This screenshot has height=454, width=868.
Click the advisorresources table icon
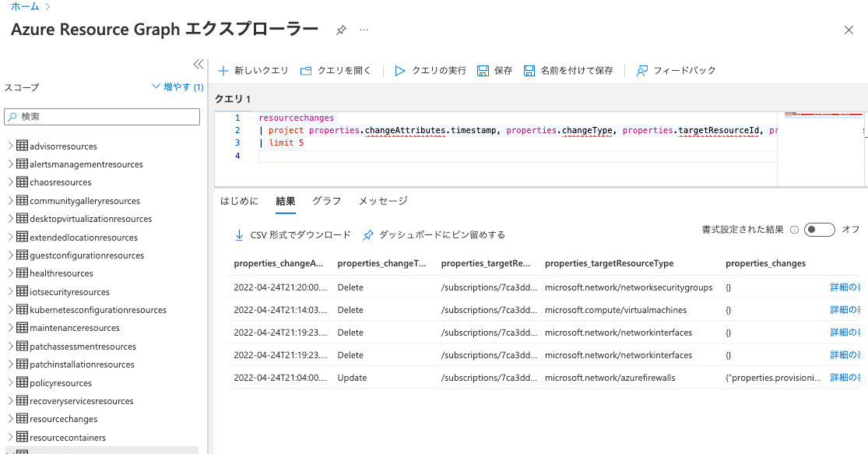[22, 146]
